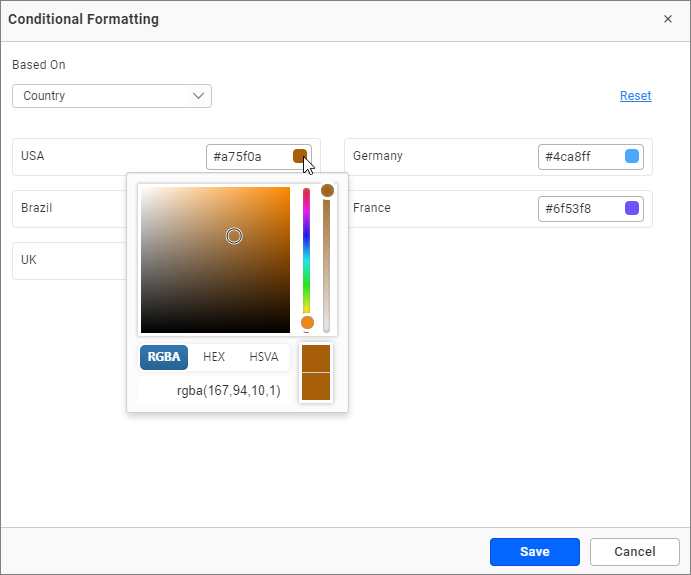The width and height of the screenshot is (691, 575).
Task: Click the rainbow hue slider strip
Action: click(307, 250)
